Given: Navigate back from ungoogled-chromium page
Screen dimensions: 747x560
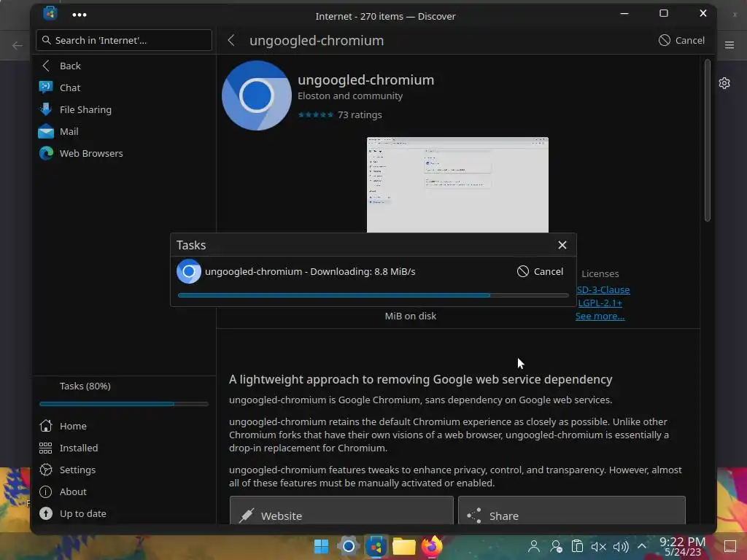Looking at the screenshot, I should (231, 41).
